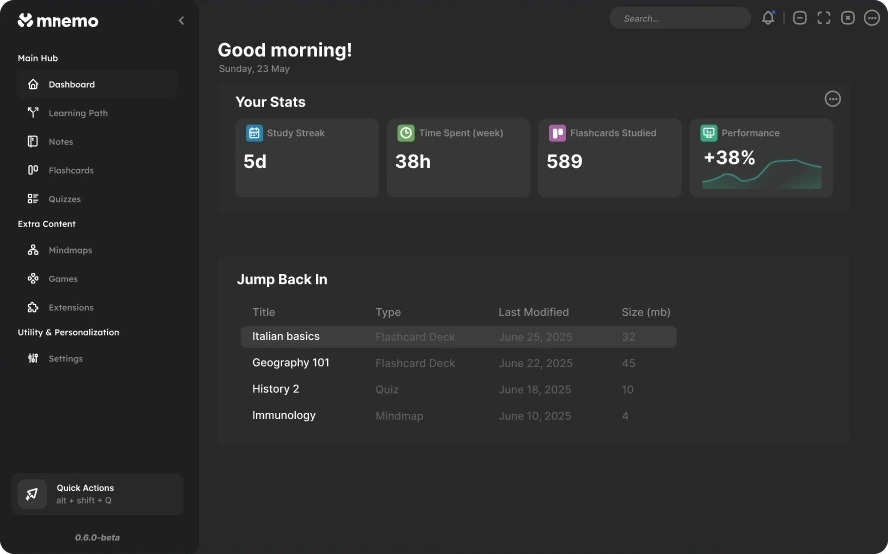Image resolution: width=888 pixels, height=554 pixels.
Task: Open Settings in the sidebar
Action: (97, 359)
